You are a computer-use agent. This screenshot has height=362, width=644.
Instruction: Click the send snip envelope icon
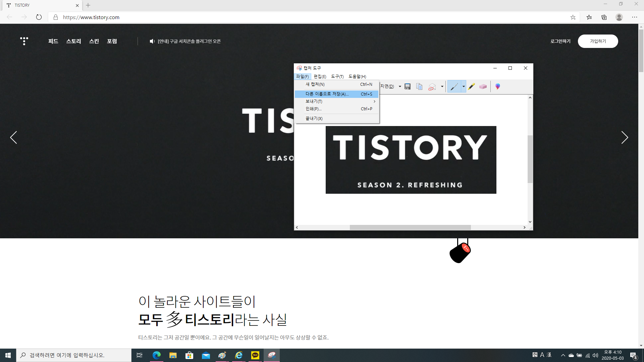(432, 87)
